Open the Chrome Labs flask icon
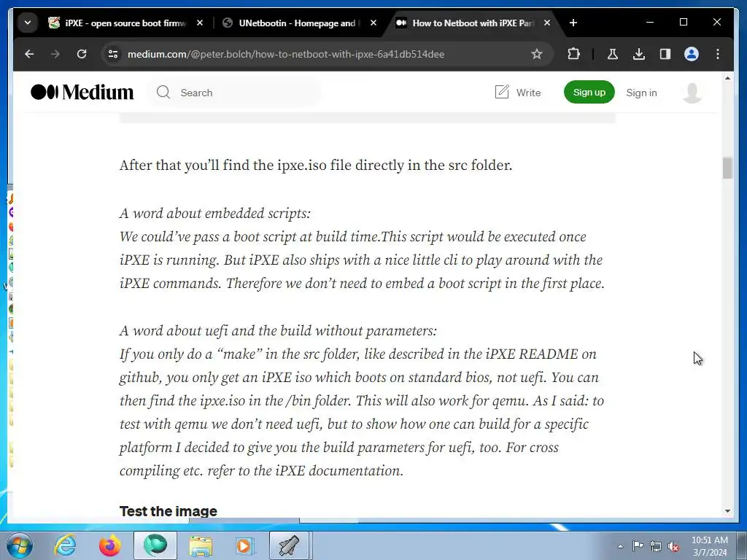This screenshot has width=747, height=560. [613, 54]
